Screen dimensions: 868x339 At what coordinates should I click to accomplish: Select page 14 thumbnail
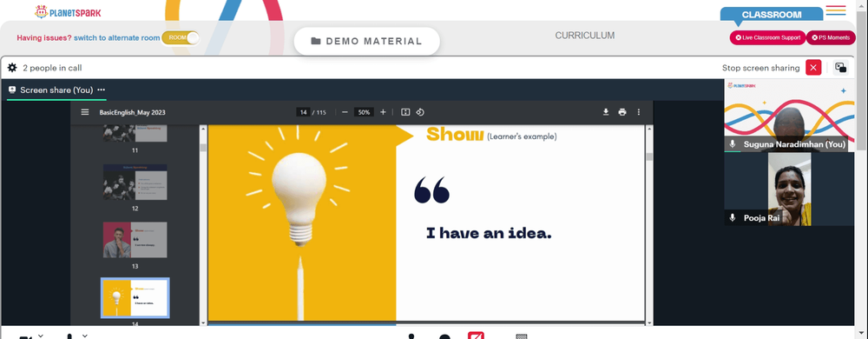coord(135,298)
